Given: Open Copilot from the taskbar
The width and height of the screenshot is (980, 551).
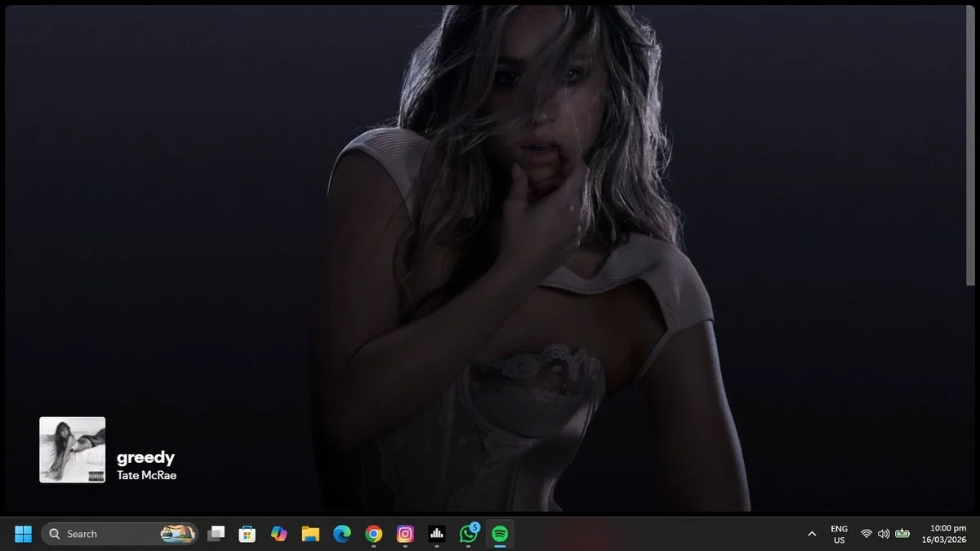Looking at the screenshot, I should (x=278, y=534).
